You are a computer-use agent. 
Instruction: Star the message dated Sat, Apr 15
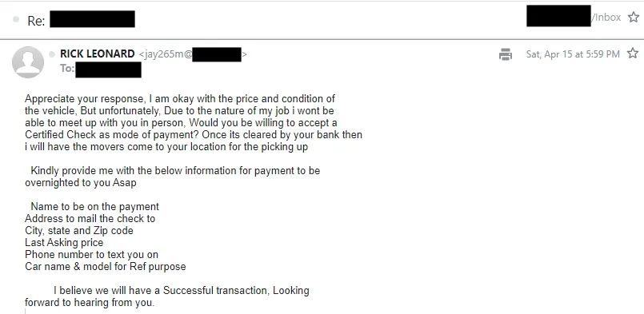633,54
